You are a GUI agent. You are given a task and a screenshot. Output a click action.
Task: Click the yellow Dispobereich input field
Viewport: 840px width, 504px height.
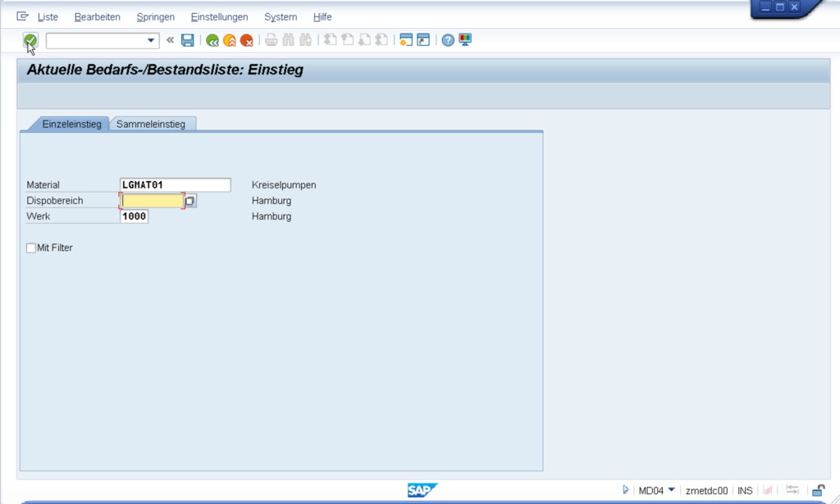coord(152,201)
